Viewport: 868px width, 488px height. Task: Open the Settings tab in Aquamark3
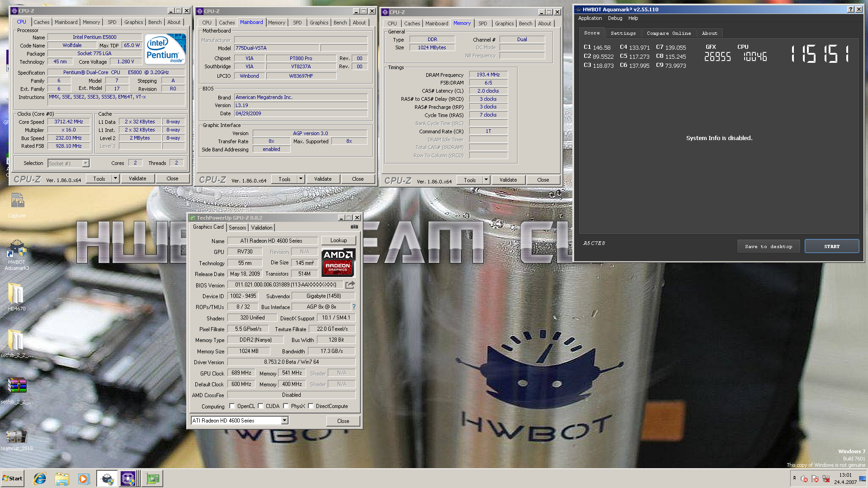coord(623,33)
